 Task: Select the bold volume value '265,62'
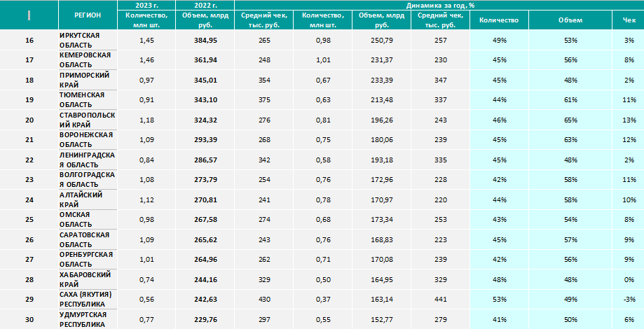click(206, 239)
